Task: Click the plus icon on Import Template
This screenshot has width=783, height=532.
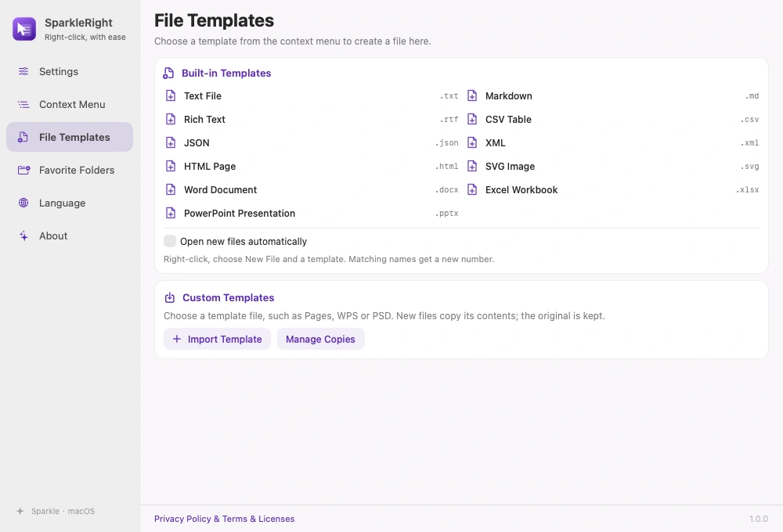Action: point(177,339)
